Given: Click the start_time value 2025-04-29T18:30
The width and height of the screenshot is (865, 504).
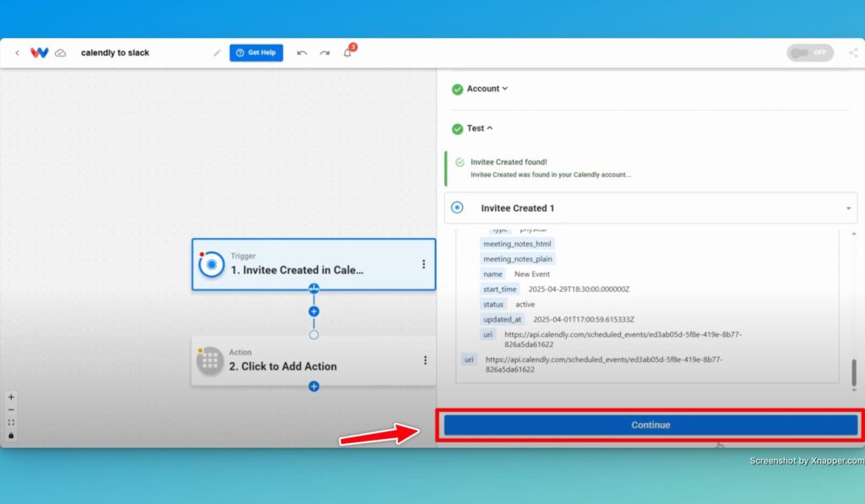Looking at the screenshot, I should 579,289.
